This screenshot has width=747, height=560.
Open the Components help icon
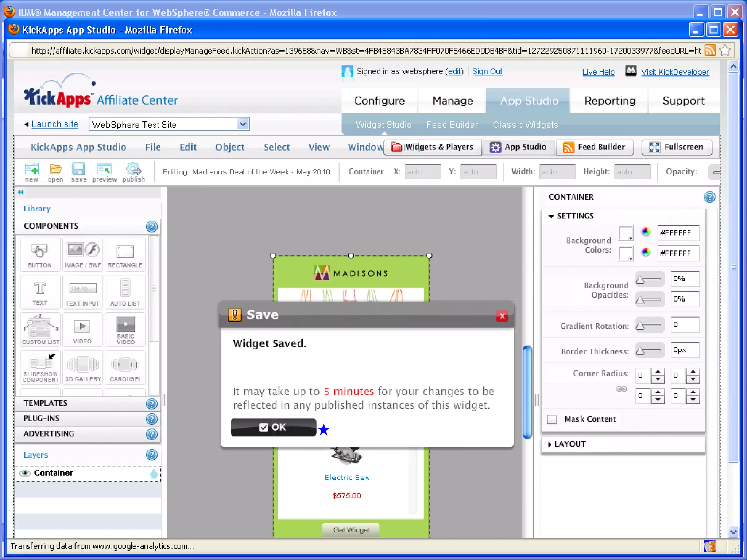tap(151, 226)
